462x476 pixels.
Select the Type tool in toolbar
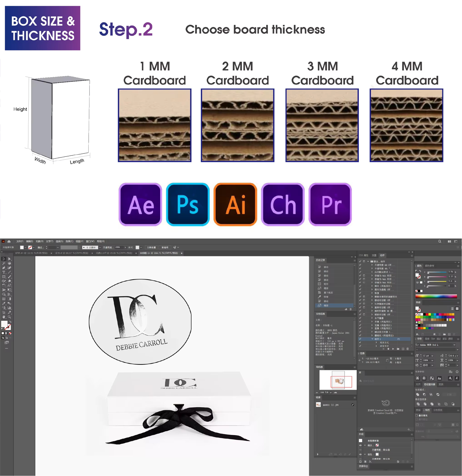tap(4, 272)
